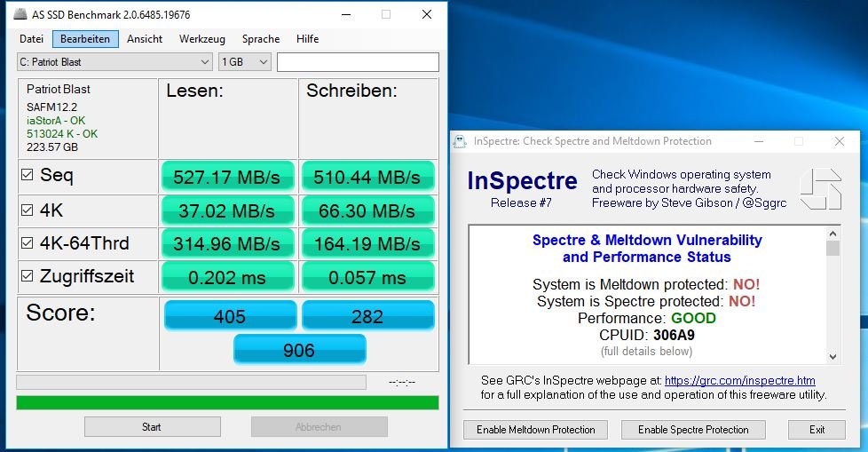Click Enable Meltdown Protection button
The image size is (868, 452).
(x=535, y=430)
